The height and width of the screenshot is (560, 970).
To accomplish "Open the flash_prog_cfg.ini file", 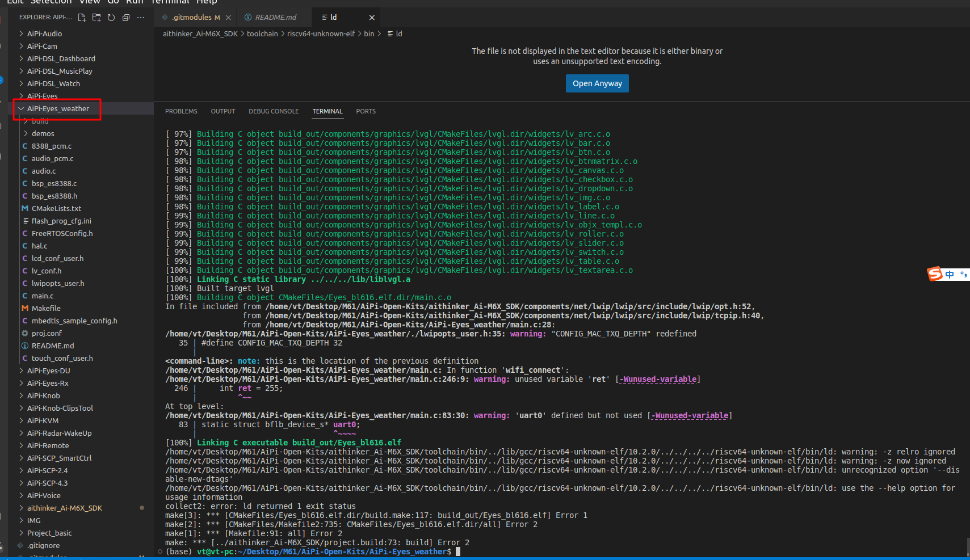I will 81,221.
